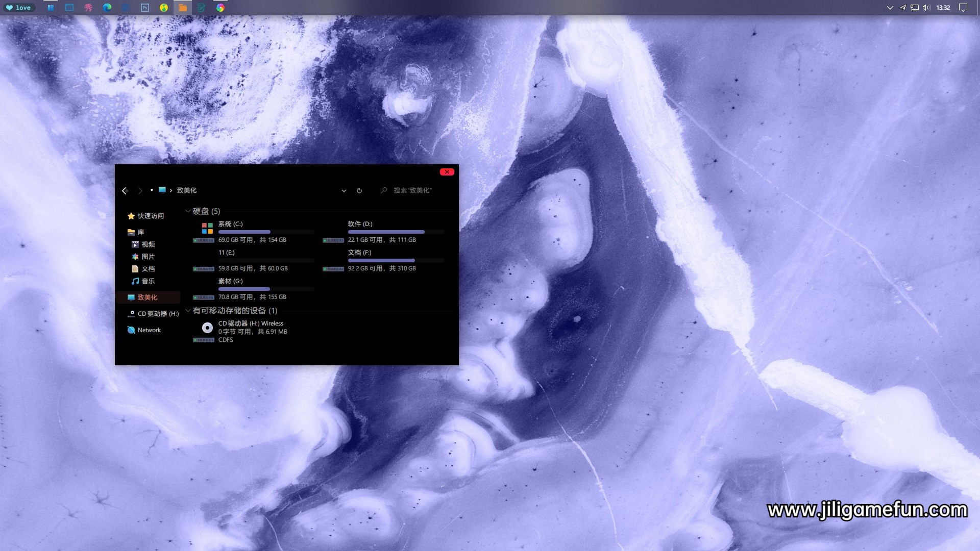The width and height of the screenshot is (980, 551).
Task: Show hidden system tray icons
Action: [x=890, y=8]
